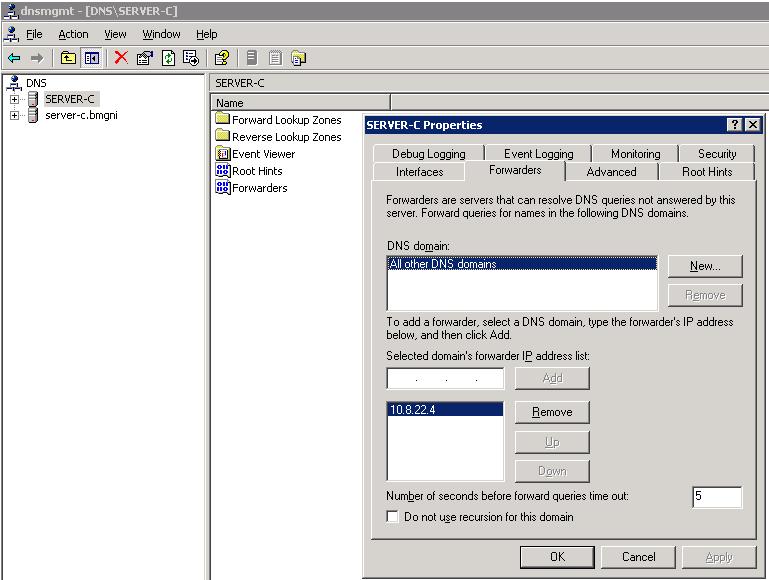769x580 pixels.
Task: Switch to the Advanced tab
Action: [x=612, y=172]
